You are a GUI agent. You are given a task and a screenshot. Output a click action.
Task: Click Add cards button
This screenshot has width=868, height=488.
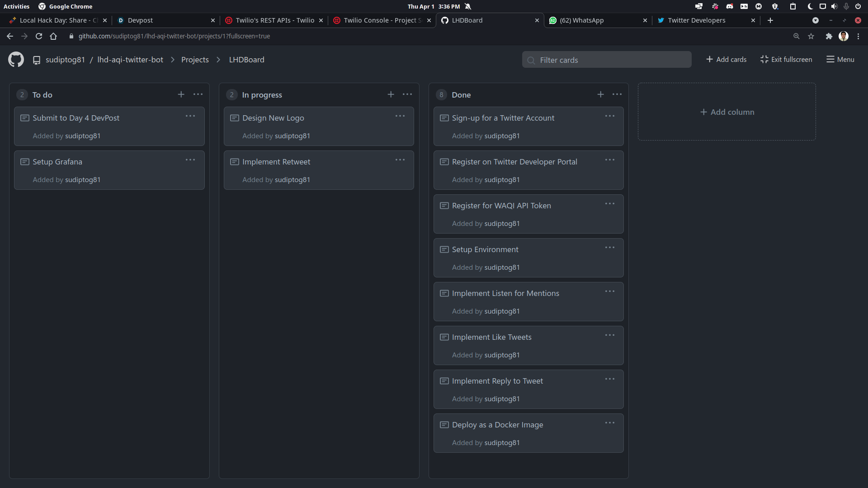point(726,60)
